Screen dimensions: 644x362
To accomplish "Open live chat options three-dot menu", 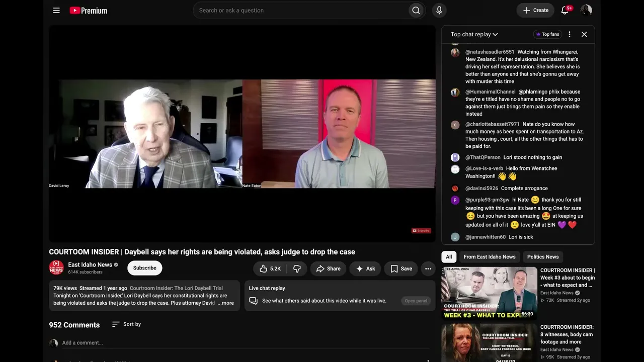I will pos(570,34).
